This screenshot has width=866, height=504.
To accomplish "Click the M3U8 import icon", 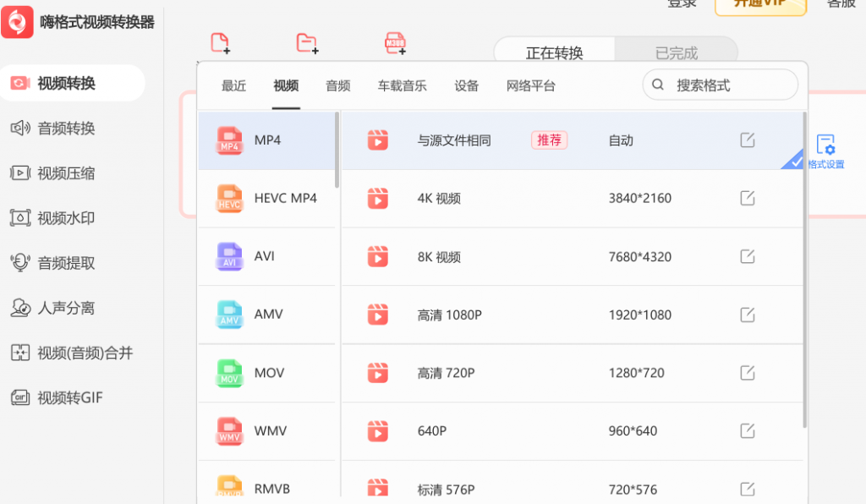I will click(x=394, y=42).
